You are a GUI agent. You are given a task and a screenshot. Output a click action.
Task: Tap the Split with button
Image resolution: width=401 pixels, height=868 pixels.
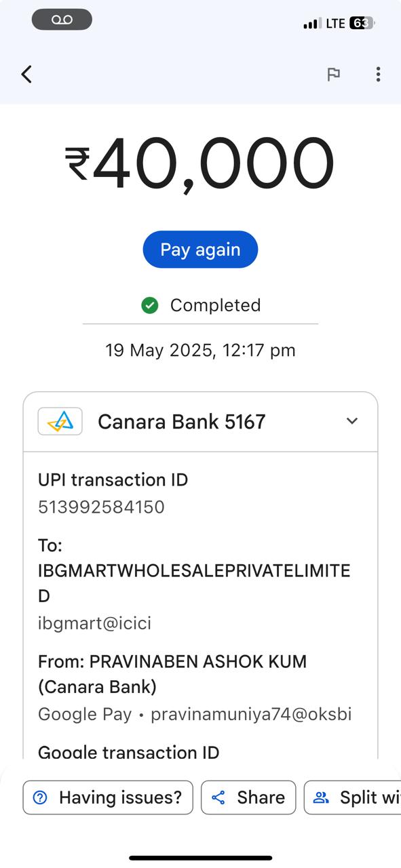tap(353, 797)
